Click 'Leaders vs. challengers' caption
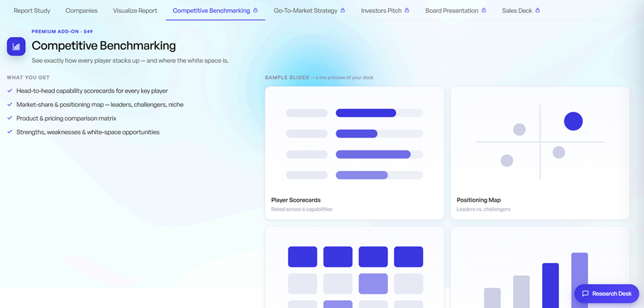Viewport: 644px width, 308px height. 484,209
